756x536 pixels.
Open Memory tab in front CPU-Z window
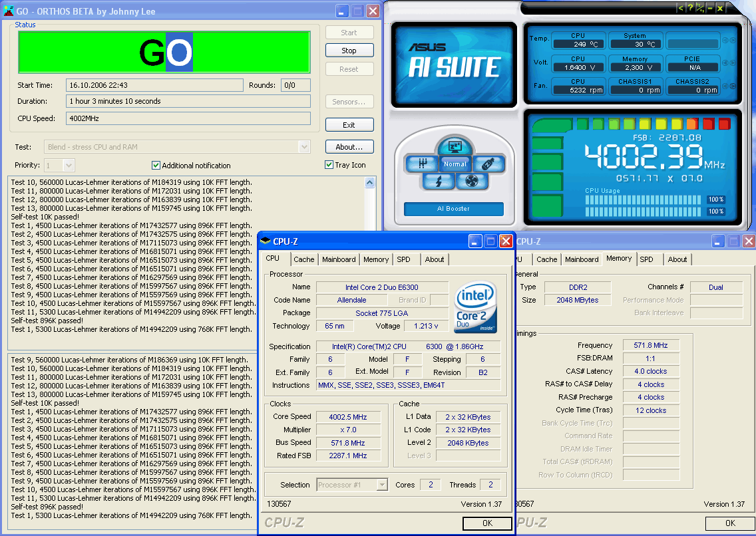click(x=376, y=259)
